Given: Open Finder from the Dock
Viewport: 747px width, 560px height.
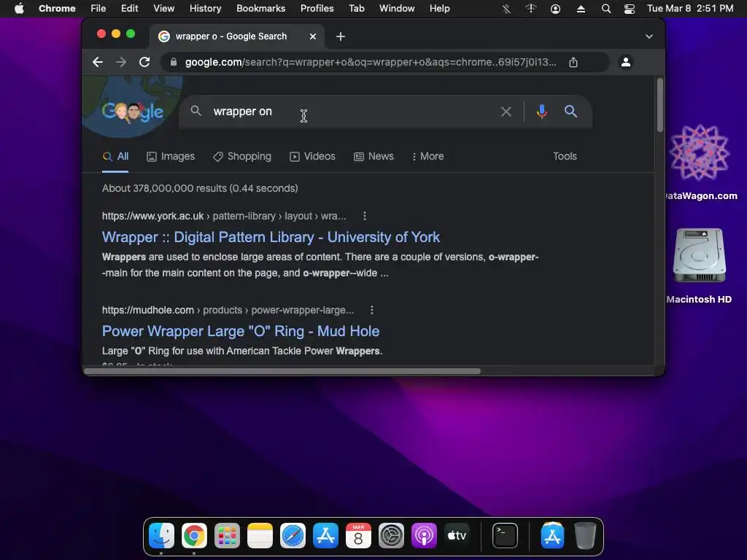Looking at the screenshot, I should (161, 535).
